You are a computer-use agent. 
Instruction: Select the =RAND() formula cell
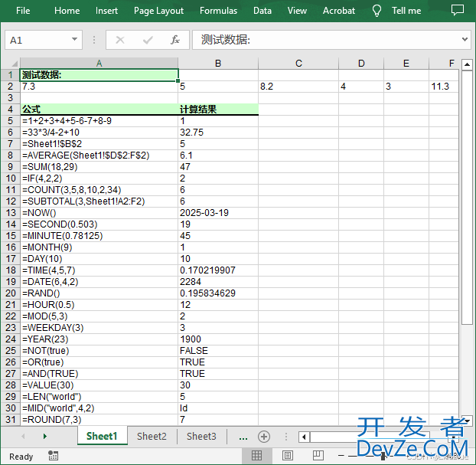coord(99,293)
